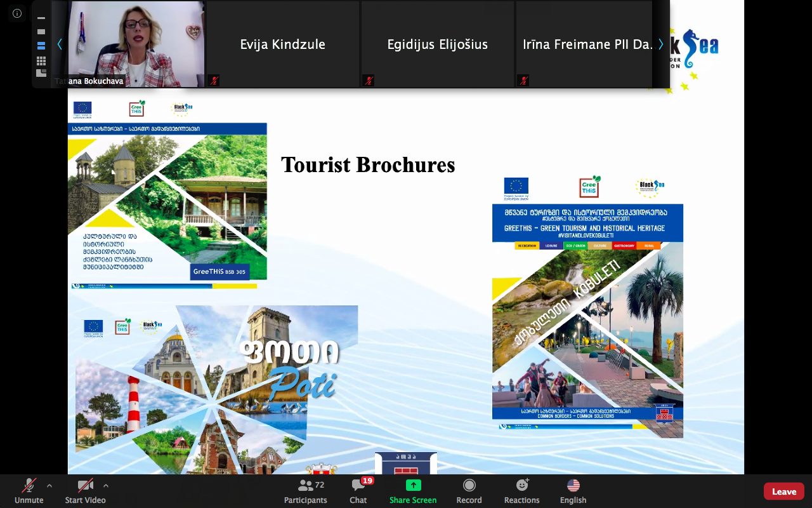Expand the audio options next to Unmute

coord(49,486)
